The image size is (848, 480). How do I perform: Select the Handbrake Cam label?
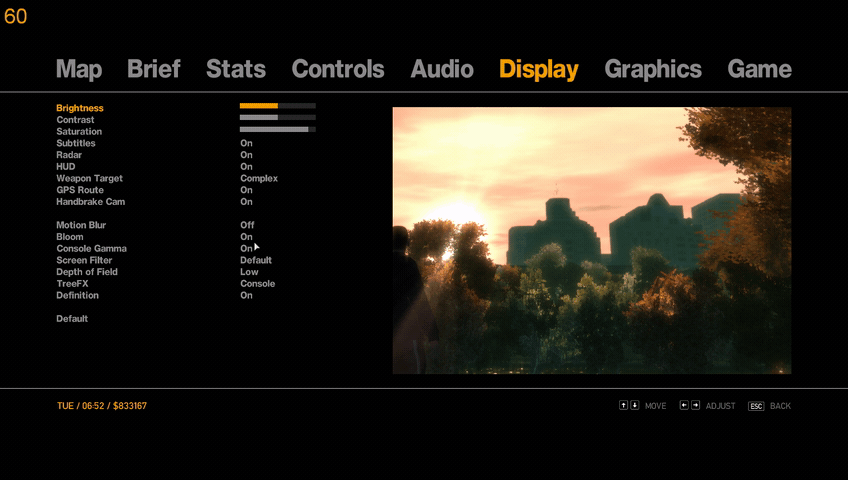[90, 202]
